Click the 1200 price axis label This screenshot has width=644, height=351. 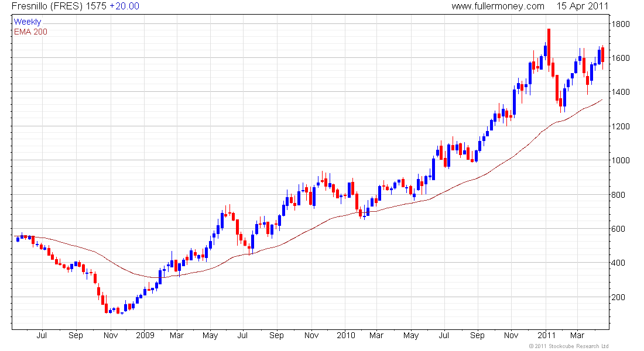coord(620,126)
